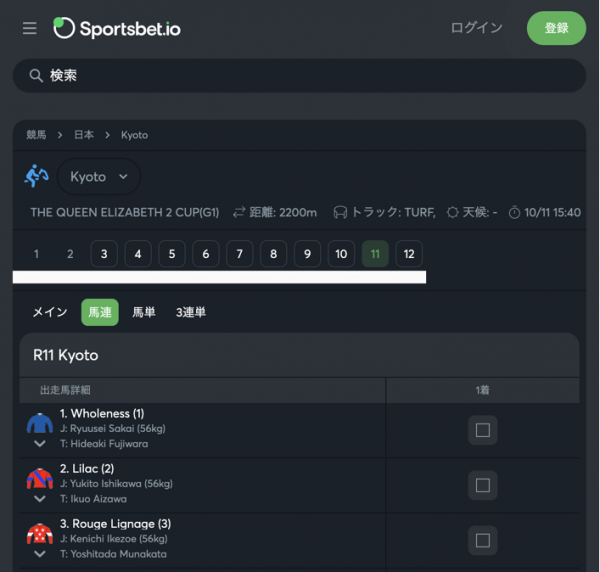This screenshot has width=600, height=572.
Task: Switch to the 3連単 bet tab
Action: (191, 312)
